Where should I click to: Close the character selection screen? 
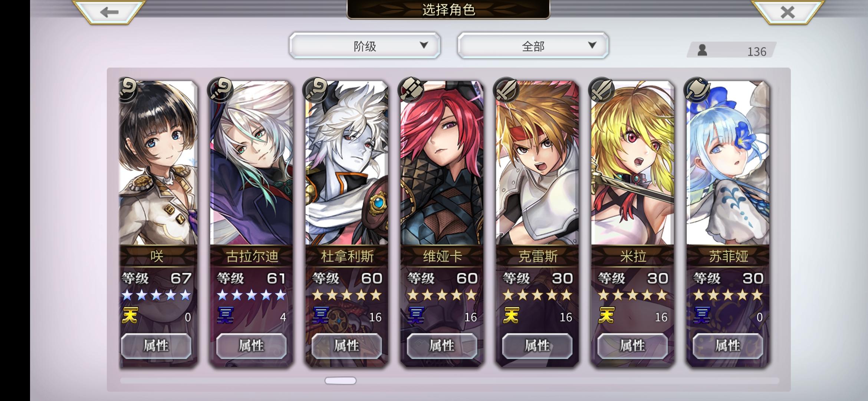788,12
